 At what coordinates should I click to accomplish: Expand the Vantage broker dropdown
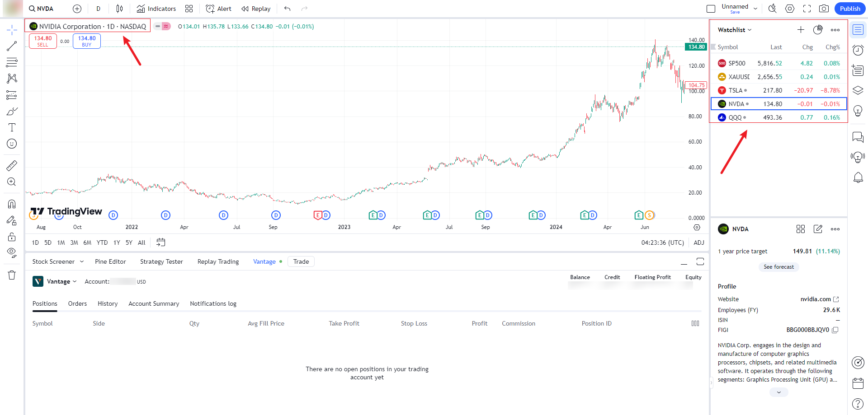coord(61,281)
